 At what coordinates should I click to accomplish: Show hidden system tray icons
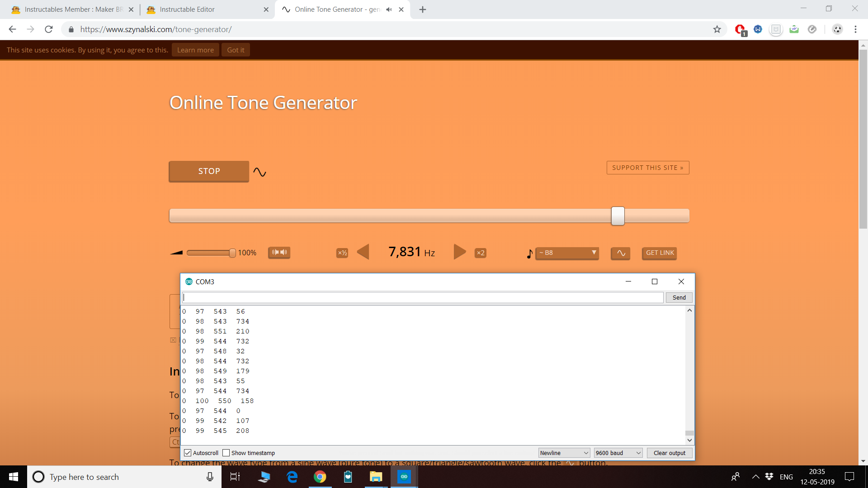[755, 477]
